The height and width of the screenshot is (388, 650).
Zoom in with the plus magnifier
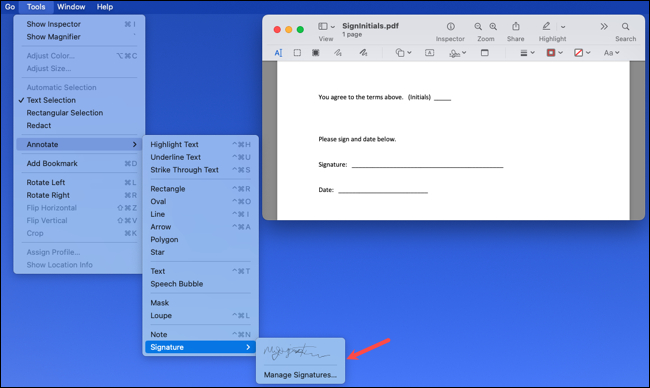tap(493, 27)
